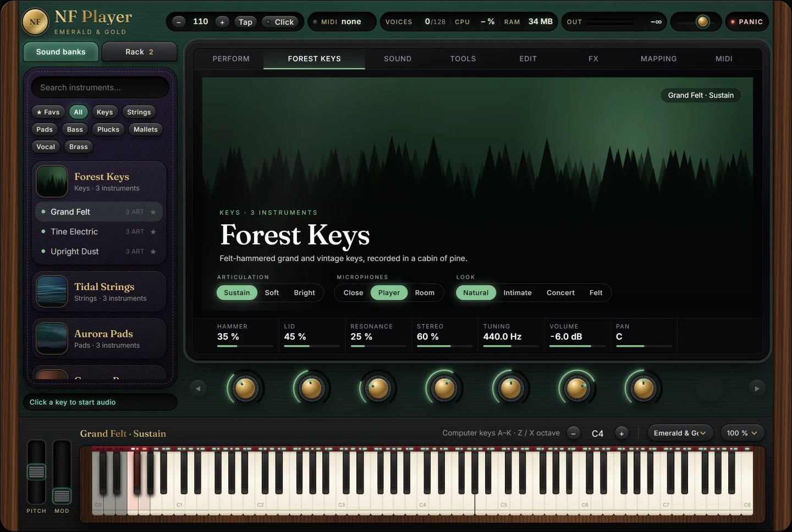Expand the Aurora Pads bank
The image size is (792, 532).
point(99,339)
